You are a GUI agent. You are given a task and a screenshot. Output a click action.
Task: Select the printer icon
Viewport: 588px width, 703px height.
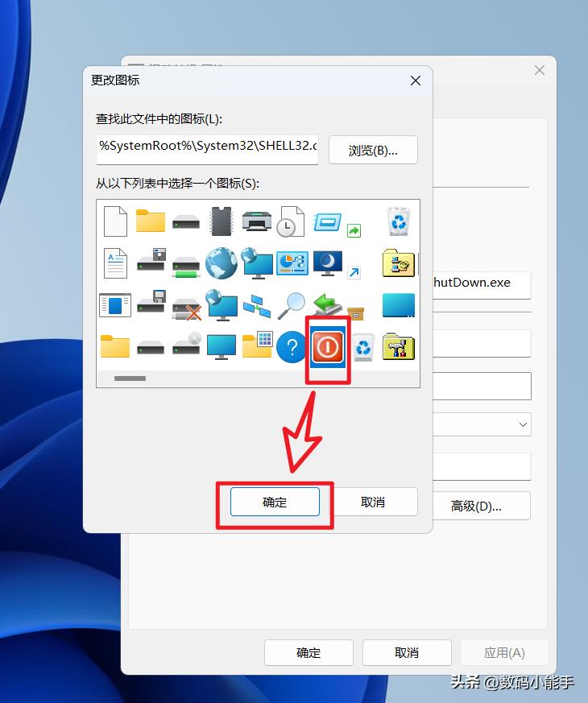[x=257, y=221]
